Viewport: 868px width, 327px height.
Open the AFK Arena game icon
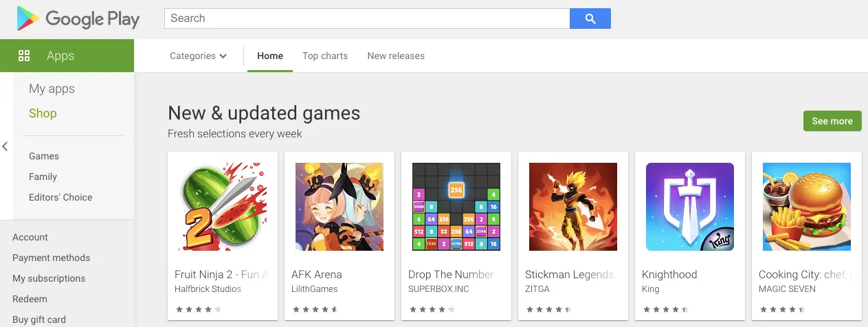pyautogui.click(x=340, y=207)
